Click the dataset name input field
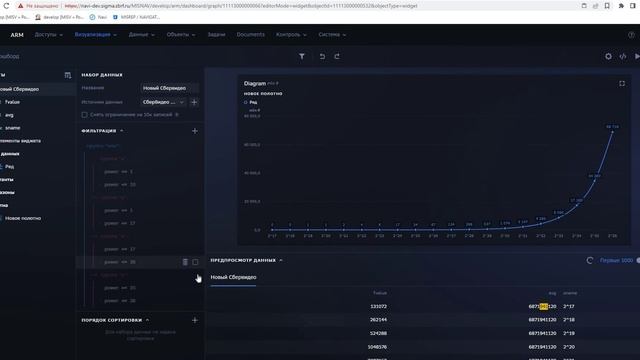This screenshot has height=360, width=640. [x=169, y=88]
